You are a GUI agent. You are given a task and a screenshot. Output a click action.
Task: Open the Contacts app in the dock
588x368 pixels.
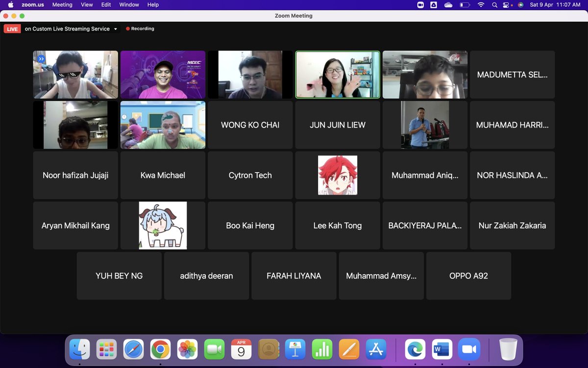[x=268, y=349]
